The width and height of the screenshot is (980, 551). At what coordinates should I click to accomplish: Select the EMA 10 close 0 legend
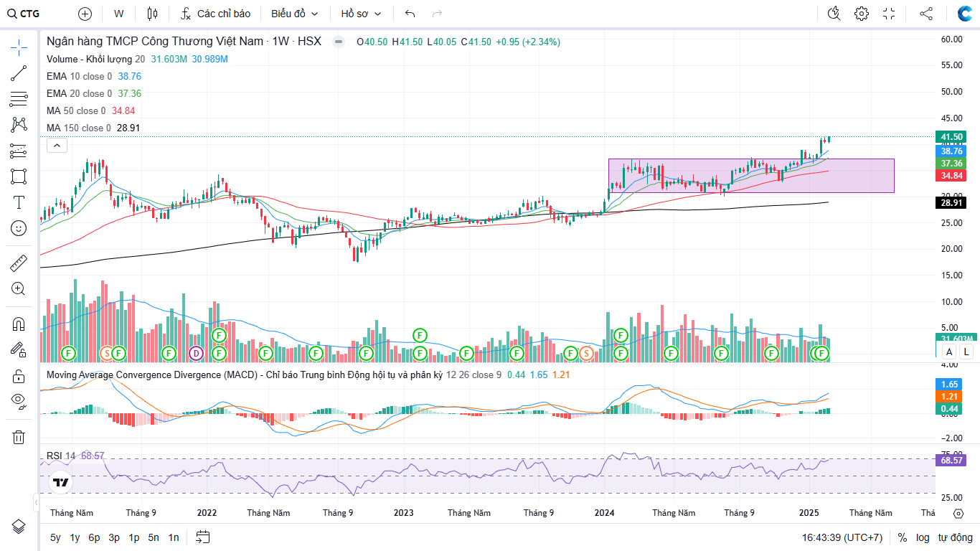pyautogui.click(x=80, y=76)
